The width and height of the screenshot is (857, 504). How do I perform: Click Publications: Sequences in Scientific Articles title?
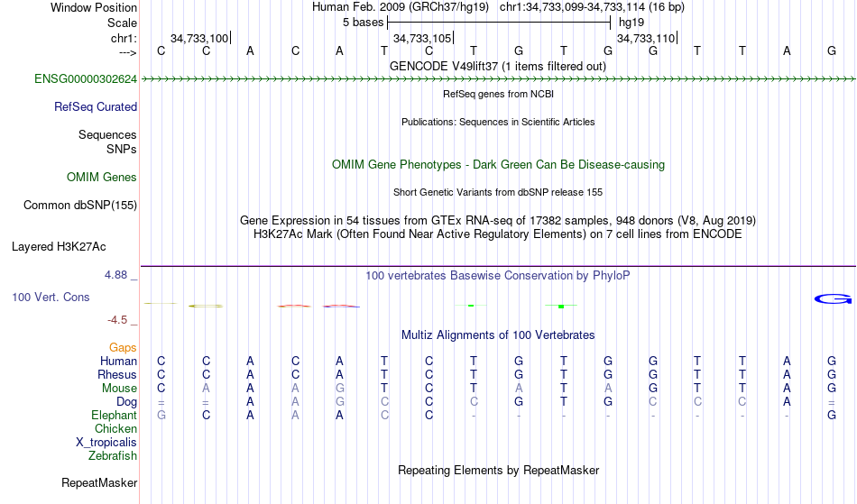[x=498, y=122]
